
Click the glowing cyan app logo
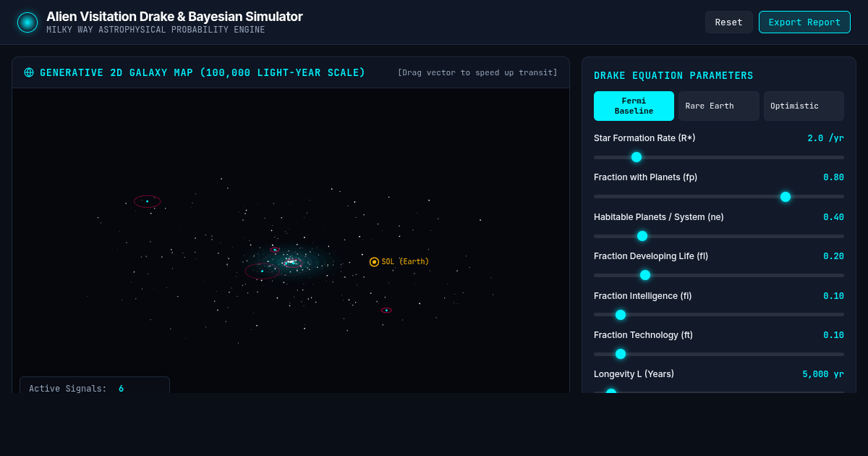pos(27,22)
